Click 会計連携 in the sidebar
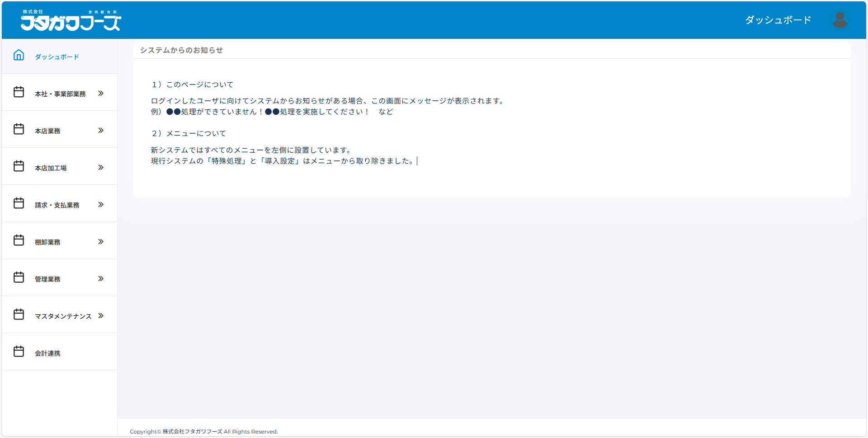Screen dimensions: 868x438 point(47,353)
